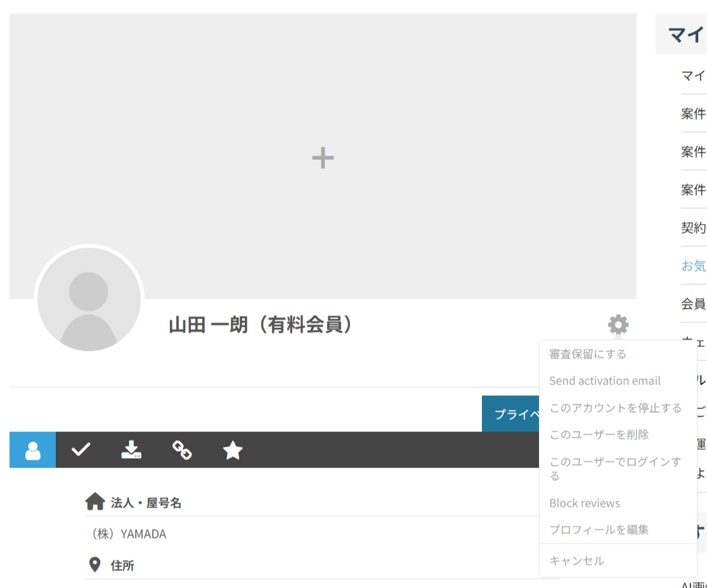Viewport: 707px width, 588px height.
Task: Open the 契約 sidebar menu item
Action: [693, 228]
